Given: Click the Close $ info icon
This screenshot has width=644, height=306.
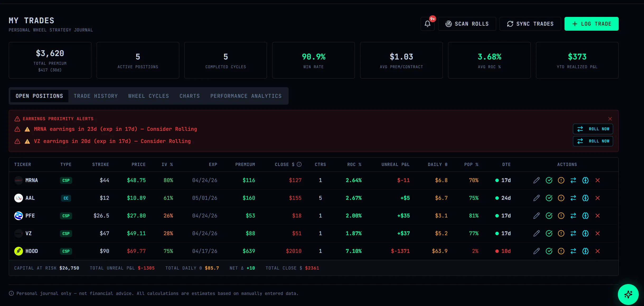Looking at the screenshot, I should [299, 164].
